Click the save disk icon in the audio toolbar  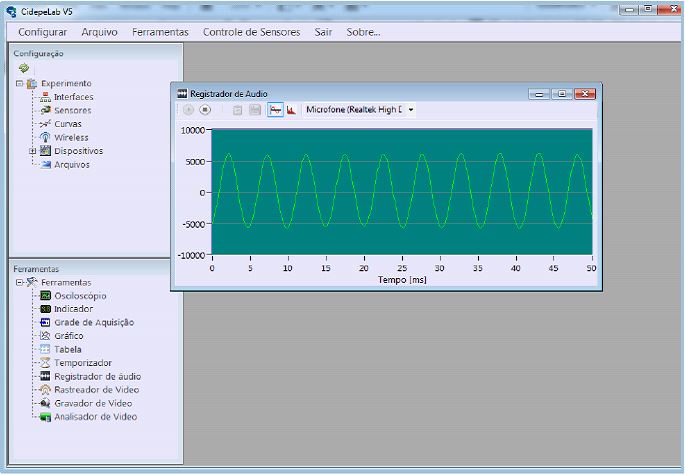[x=255, y=110]
